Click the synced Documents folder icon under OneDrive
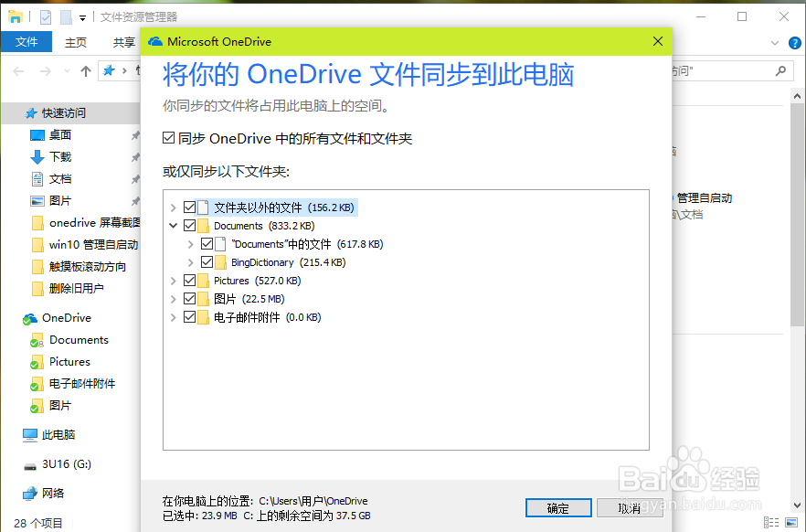The height and width of the screenshot is (532, 806). [37, 340]
